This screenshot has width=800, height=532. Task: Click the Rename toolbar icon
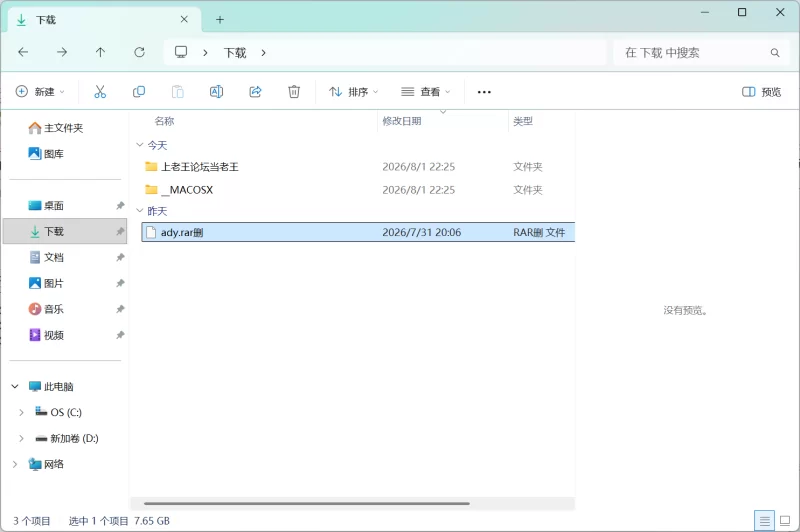pyautogui.click(x=216, y=92)
